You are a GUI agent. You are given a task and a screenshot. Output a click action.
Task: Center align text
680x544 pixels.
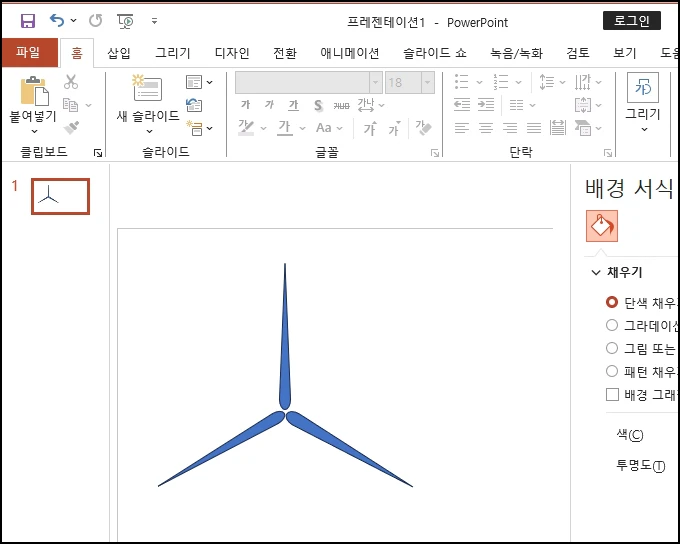pyautogui.click(x=486, y=128)
